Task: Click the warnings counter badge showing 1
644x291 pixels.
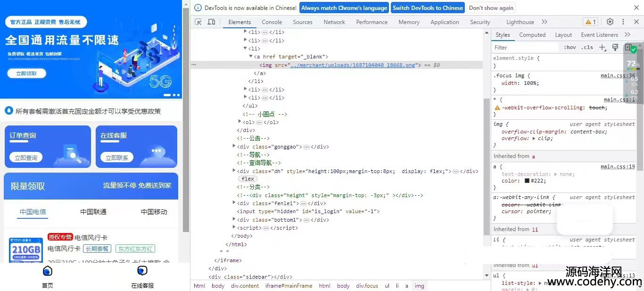Action: point(590,22)
